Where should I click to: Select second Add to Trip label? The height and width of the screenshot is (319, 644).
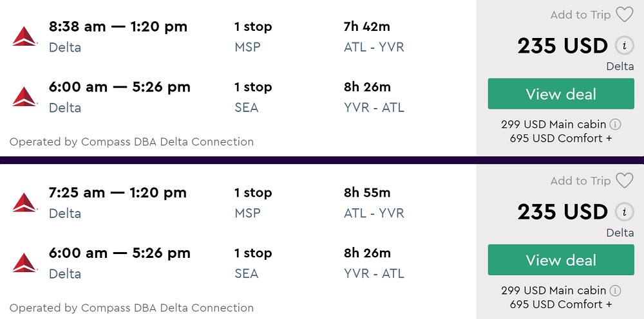click(x=580, y=181)
